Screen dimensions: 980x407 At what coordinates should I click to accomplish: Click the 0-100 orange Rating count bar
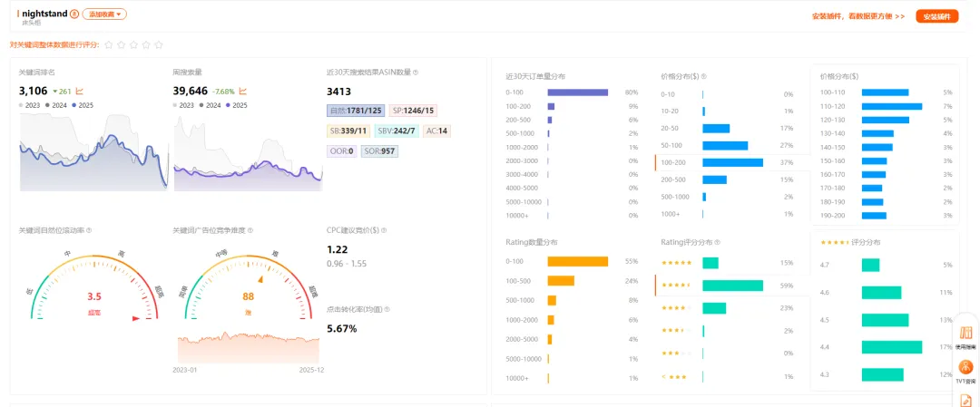(x=577, y=261)
